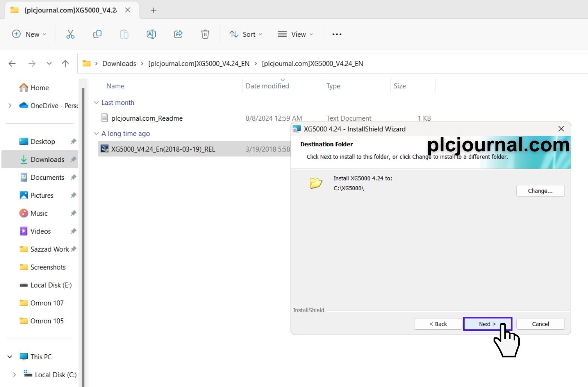Collapse the Last month file group
Viewport: 588px width, 387px height.
tap(96, 103)
